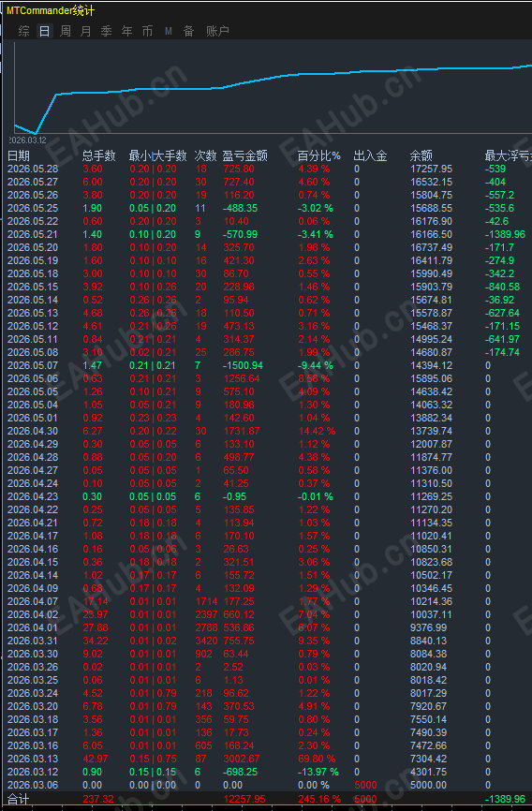Click the 出入金 column header
Screen dimensions: 532x811
point(371,155)
